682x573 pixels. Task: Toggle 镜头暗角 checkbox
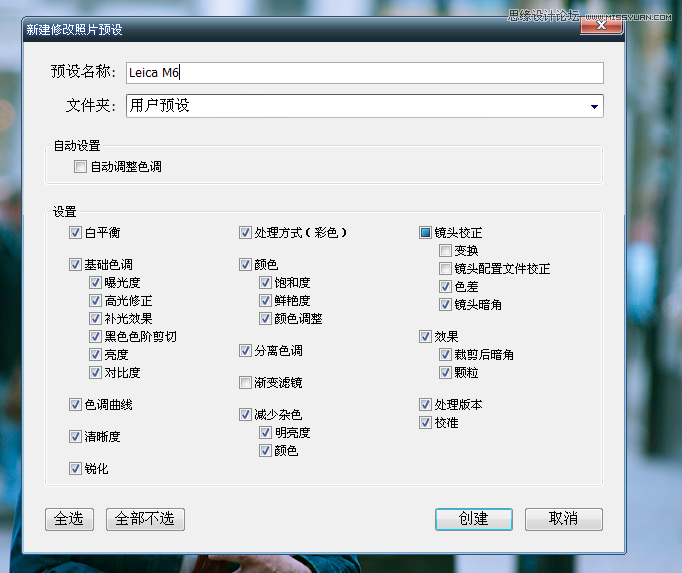445,305
